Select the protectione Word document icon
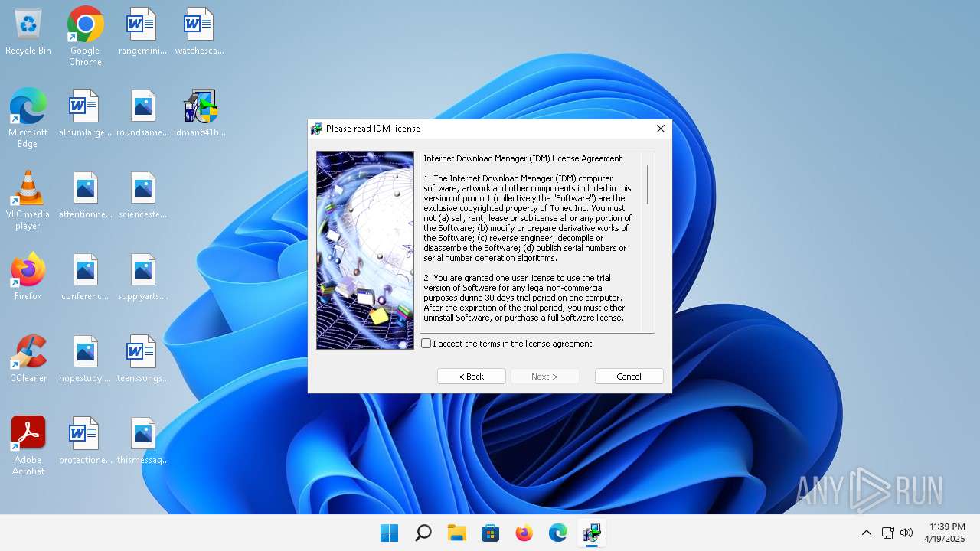 (85, 442)
